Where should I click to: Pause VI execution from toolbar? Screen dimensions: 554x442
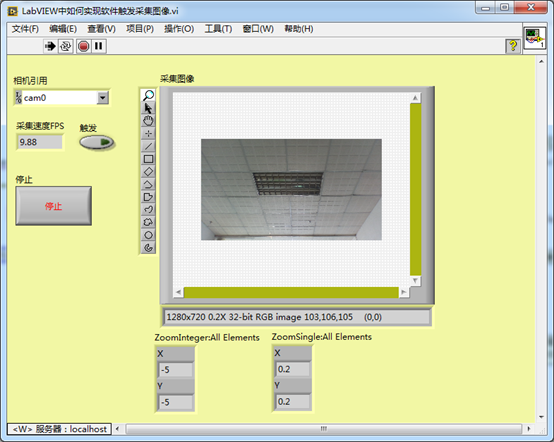[x=99, y=46]
